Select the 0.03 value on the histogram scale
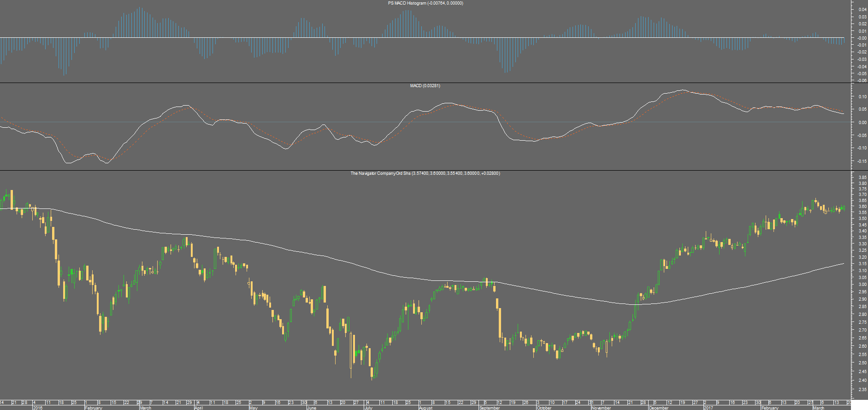This screenshot has height=410, width=868. (862, 17)
